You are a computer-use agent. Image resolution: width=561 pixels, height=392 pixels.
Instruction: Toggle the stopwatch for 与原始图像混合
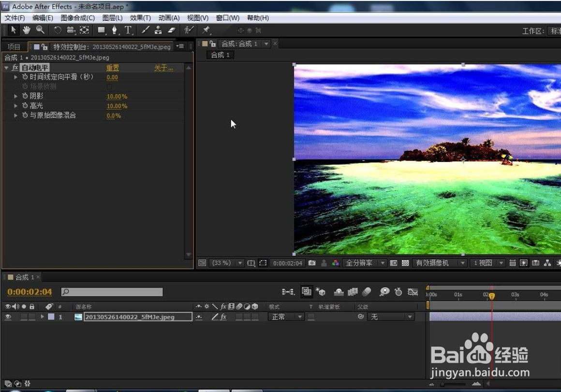coord(25,115)
